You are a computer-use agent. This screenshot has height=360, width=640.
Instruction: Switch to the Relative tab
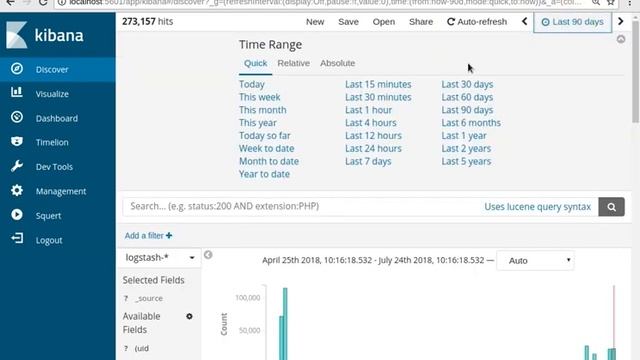[293, 63]
